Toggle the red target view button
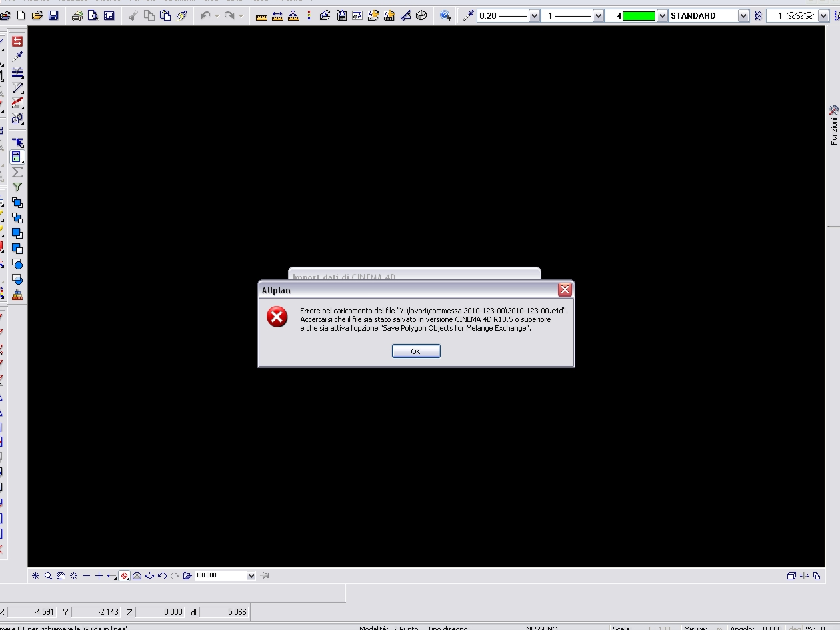 (124, 575)
